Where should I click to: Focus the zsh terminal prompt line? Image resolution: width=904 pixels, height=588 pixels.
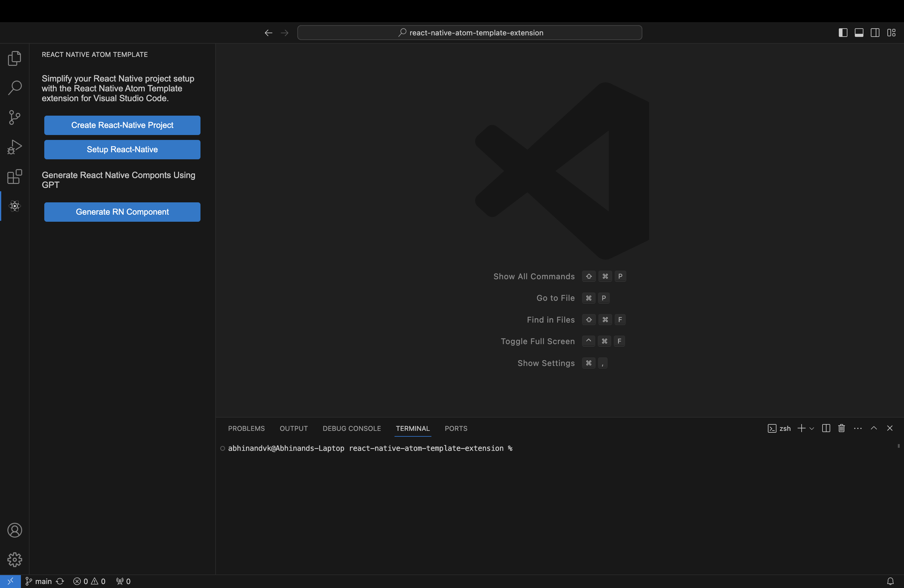(x=370, y=448)
